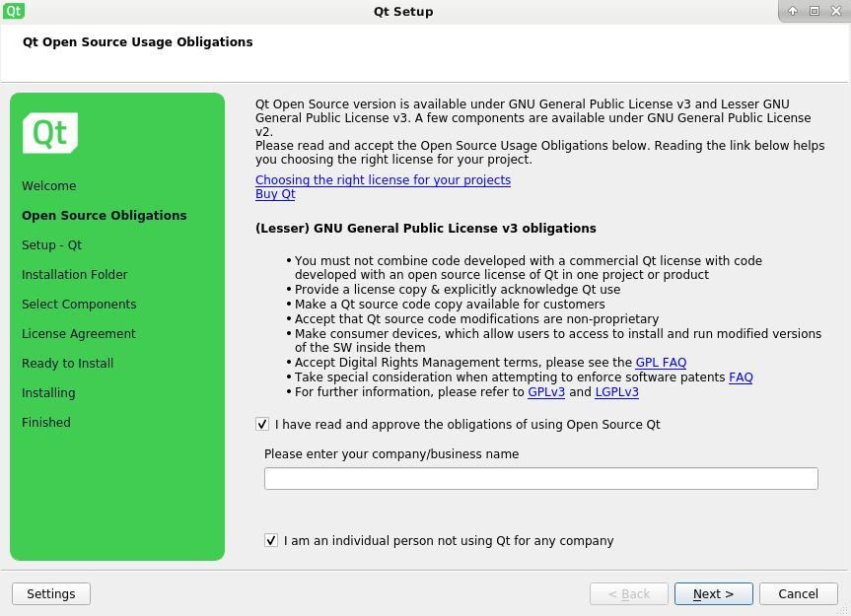This screenshot has width=851, height=616.
Task: Toggle the individual person not using Qt checkbox
Action: (x=271, y=541)
